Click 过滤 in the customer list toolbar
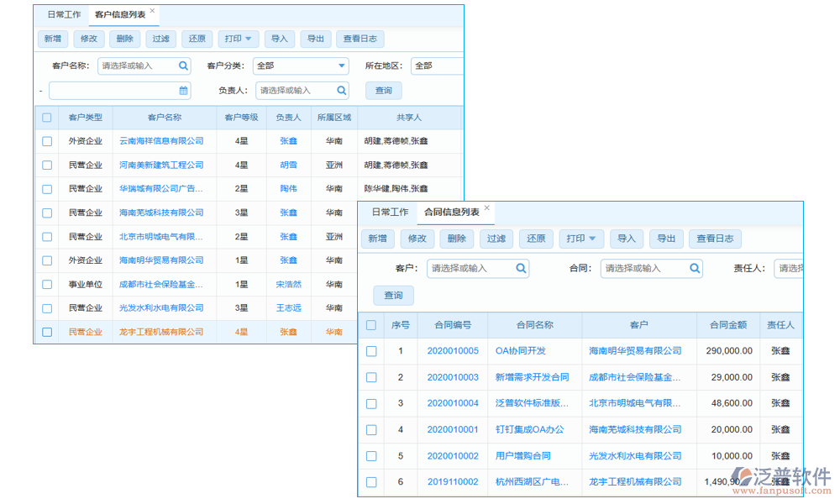 click(161, 39)
